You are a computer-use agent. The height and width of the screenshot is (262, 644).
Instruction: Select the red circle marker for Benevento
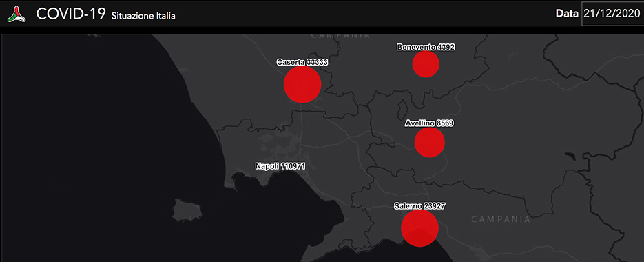point(426,63)
